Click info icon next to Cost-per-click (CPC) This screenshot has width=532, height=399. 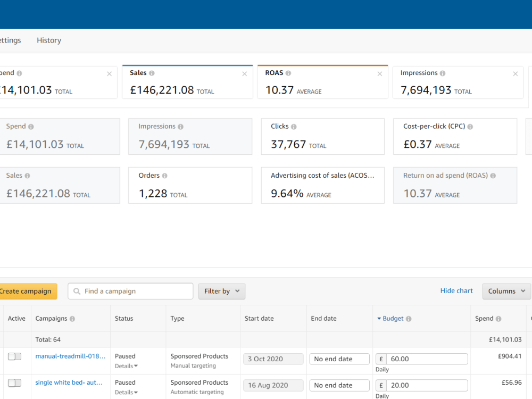[x=470, y=127]
